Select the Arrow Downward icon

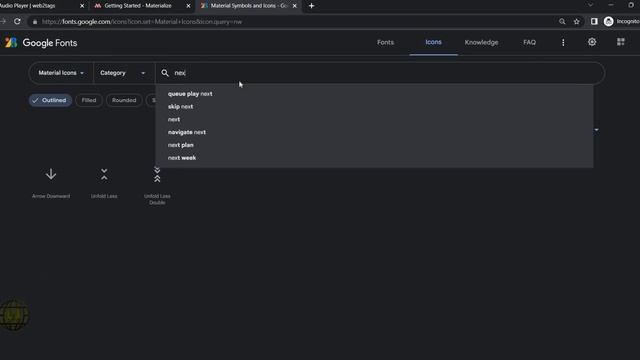click(x=51, y=174)
